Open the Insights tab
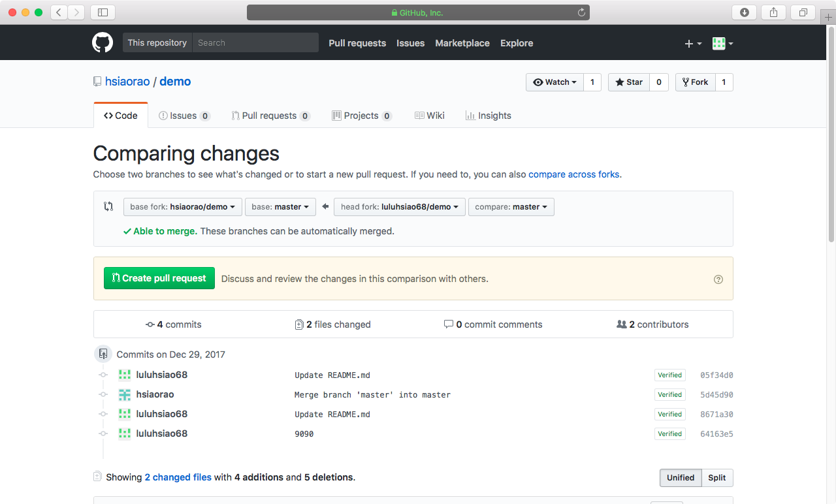Screen dimensions: 836x504 [x=489, y=116]
